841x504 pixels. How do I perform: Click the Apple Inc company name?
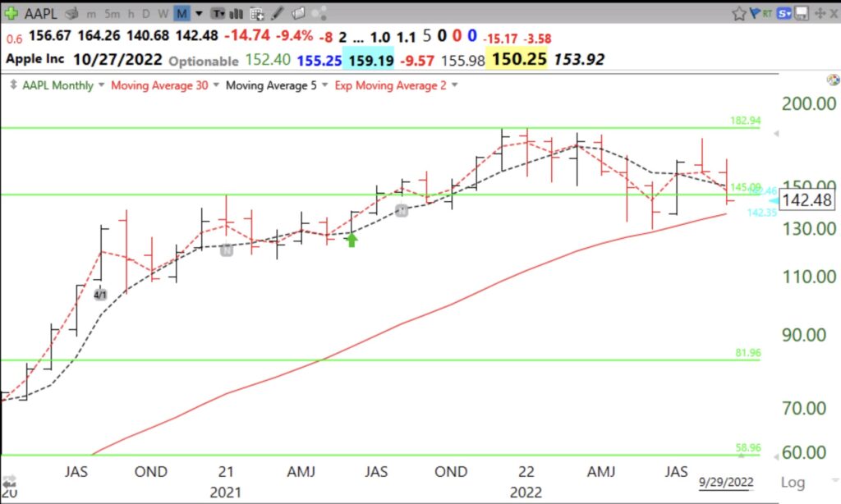(34, 59)
